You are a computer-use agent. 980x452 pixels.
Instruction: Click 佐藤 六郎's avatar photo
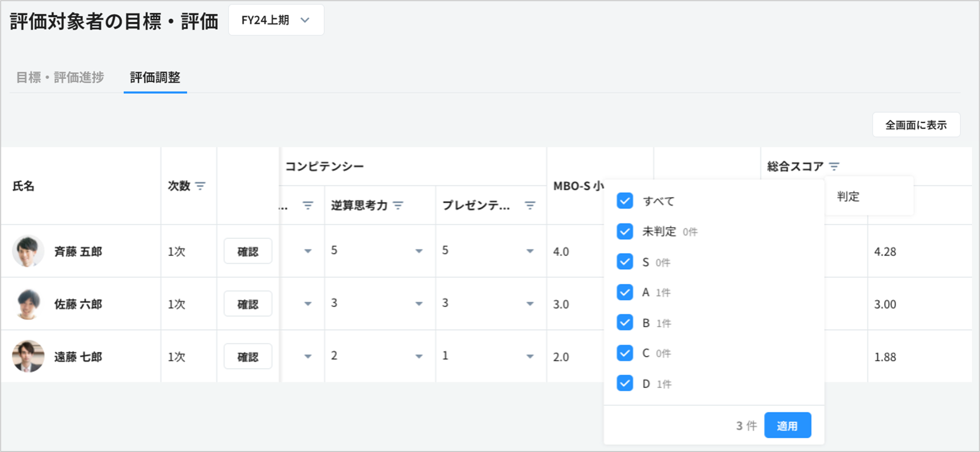(x=28, y=304)
